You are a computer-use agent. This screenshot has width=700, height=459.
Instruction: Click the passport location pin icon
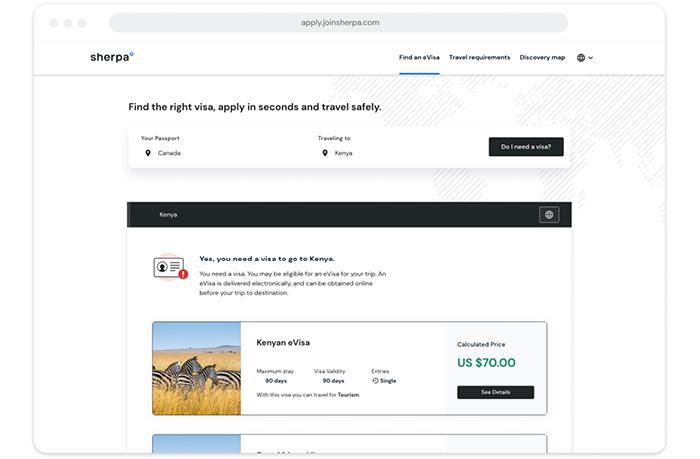click(x=148, y=153)
